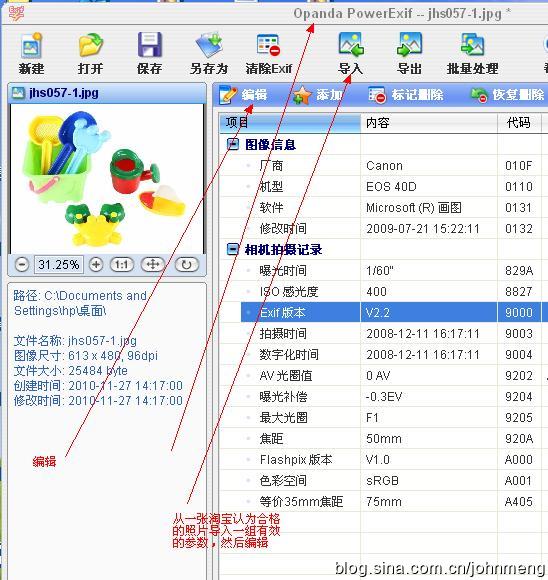This screenshot has width=548, height=580.
Task: Click 恢复删除 restore delete button
Action: click(x=507, y=95)
